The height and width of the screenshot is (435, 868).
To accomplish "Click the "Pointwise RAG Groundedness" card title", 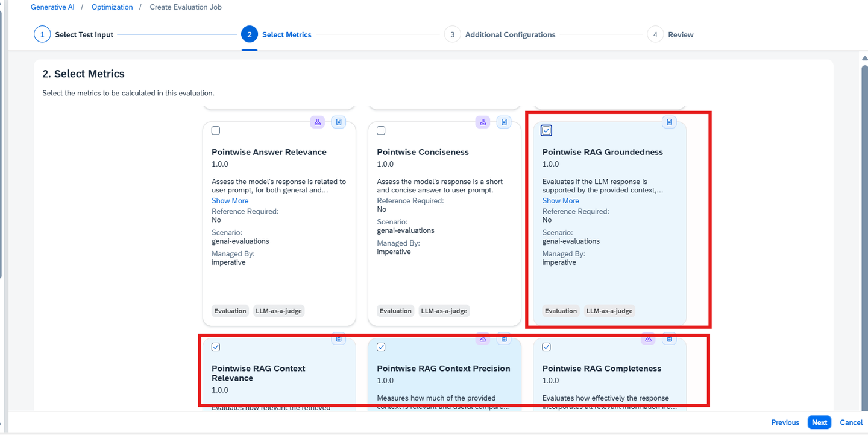I will 602,152.
